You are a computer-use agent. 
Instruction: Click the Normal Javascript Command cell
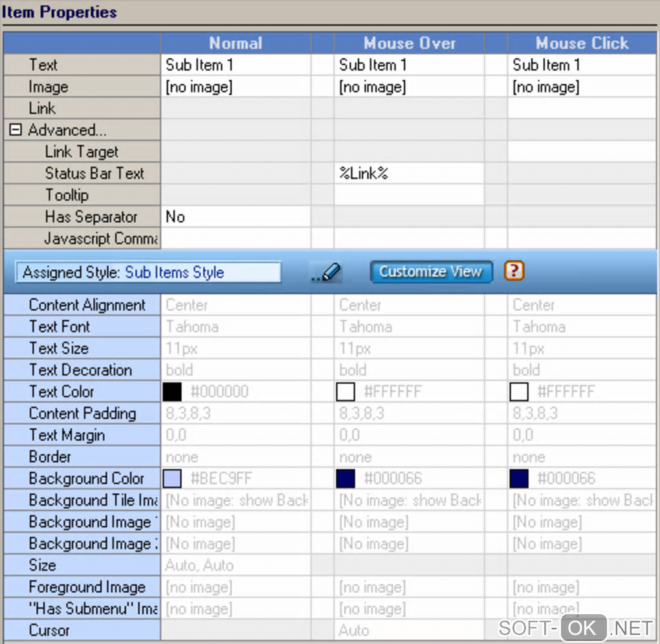coord(236,238)
